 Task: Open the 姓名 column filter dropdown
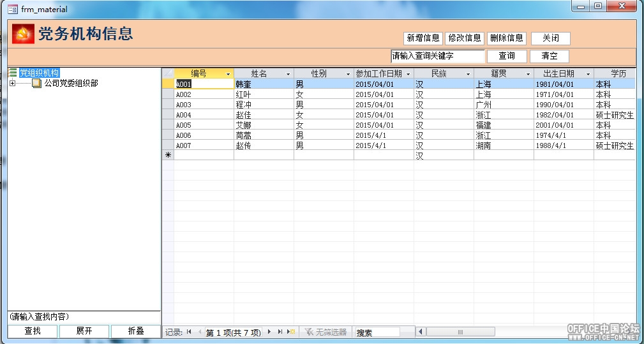[x=288, y=74]
